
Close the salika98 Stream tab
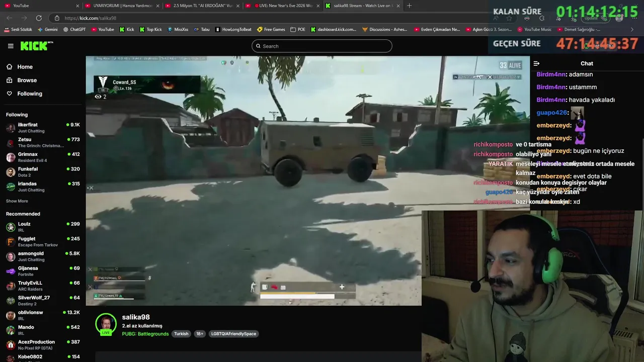(x=398, y=6)
